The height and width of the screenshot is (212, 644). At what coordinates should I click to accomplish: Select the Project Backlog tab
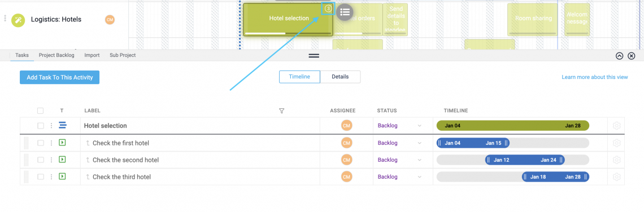tap(56, 55)
